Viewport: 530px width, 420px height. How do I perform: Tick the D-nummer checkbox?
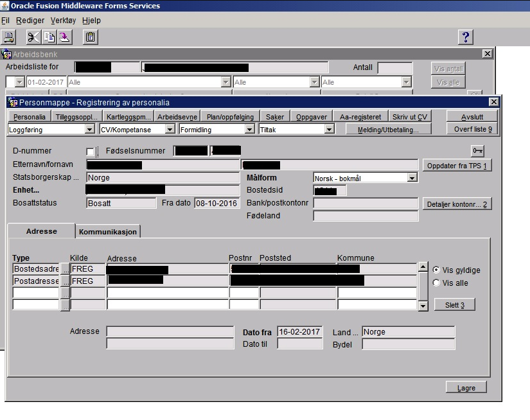90,152
